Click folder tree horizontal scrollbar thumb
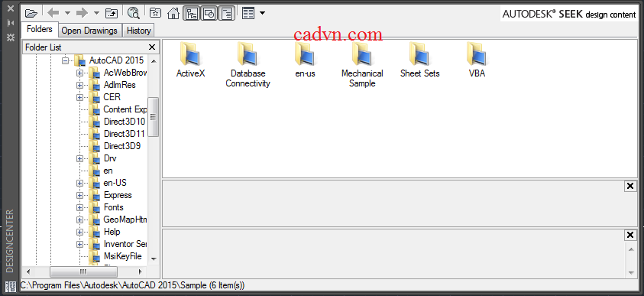Screen dimensions: 644x296 click(83, 272)
